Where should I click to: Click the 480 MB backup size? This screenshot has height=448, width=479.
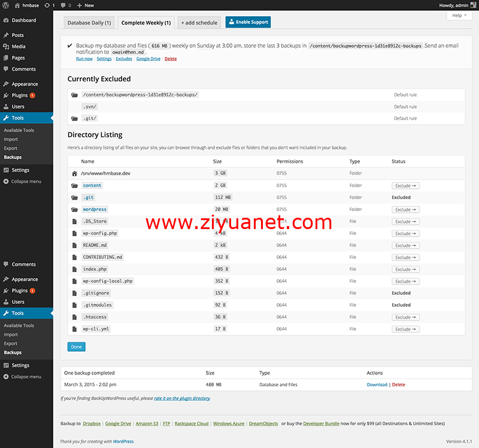tap(214, 385)
